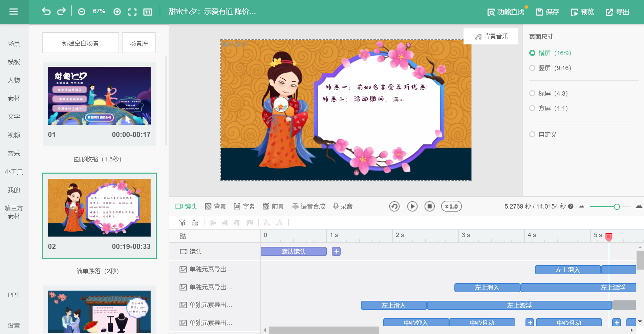Fit the canvas with the fullscreen brackets icon

[132, 12]
